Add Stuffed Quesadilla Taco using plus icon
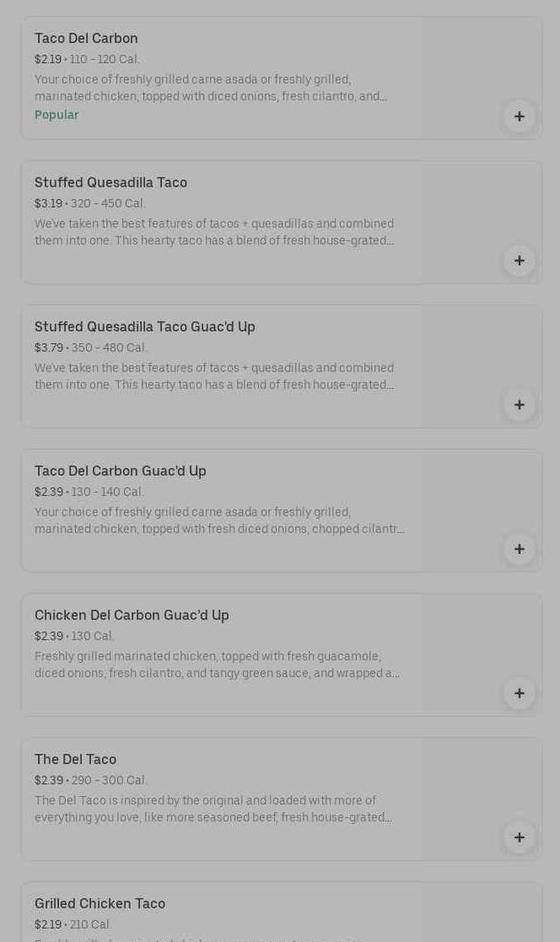560x942 pixels. (519, 261)
